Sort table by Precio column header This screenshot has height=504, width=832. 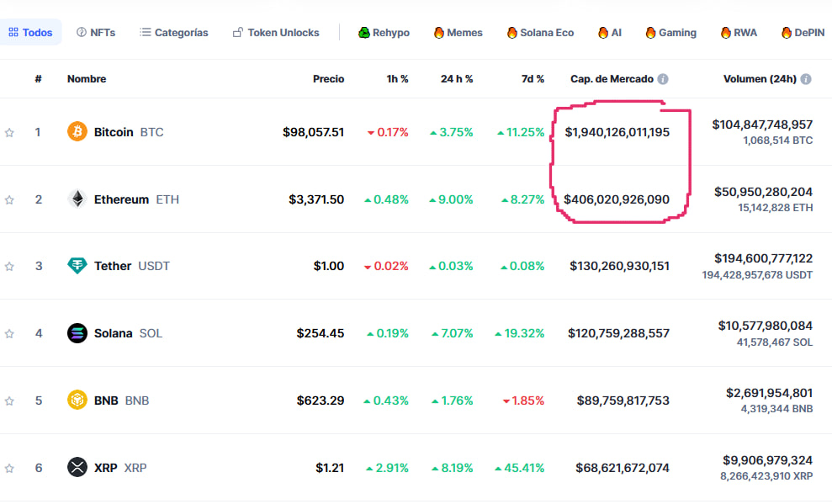coord(328,79)
